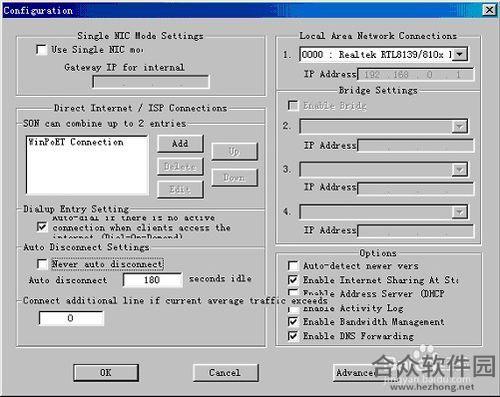Uncheck Enable Bandwidth Management
This screenshot has height=397, width=500.
(x=293, y=322)
